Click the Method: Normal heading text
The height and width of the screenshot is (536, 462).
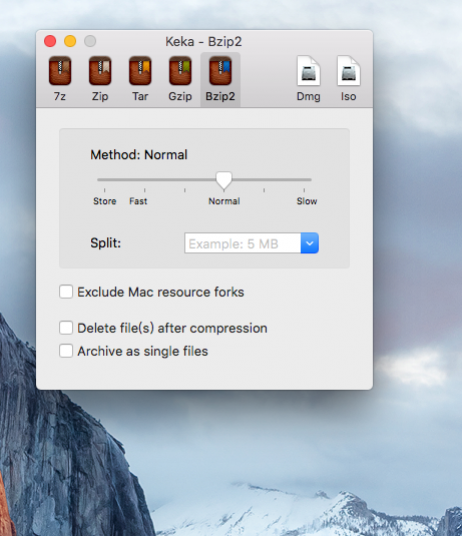click(x=139, y=155)
